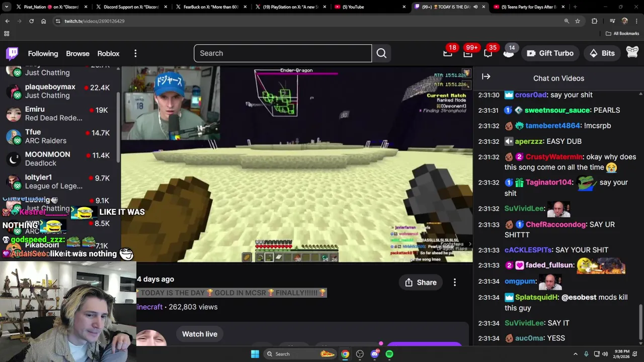Open notifications inbox with 99+ badge

[468, 53]
